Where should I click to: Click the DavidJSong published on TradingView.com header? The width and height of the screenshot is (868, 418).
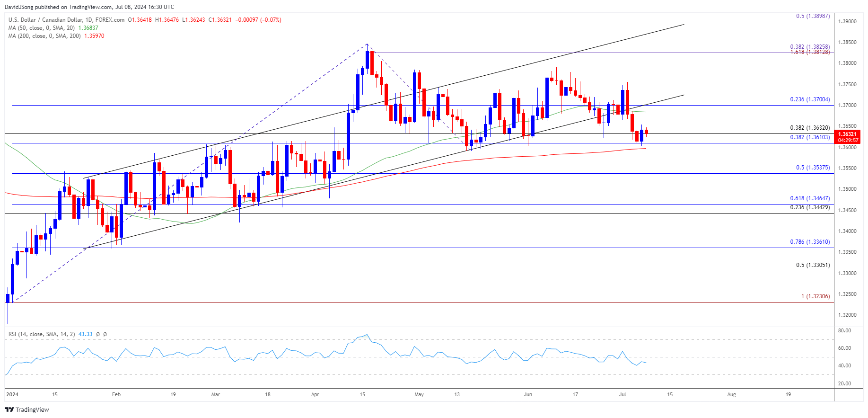(89, 7)
